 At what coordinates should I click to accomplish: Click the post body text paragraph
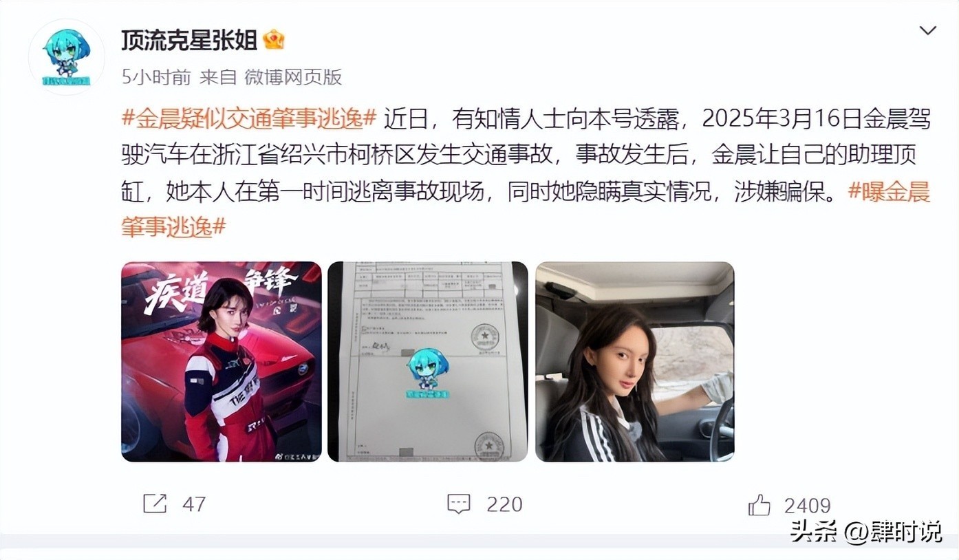tap(526, 171)
